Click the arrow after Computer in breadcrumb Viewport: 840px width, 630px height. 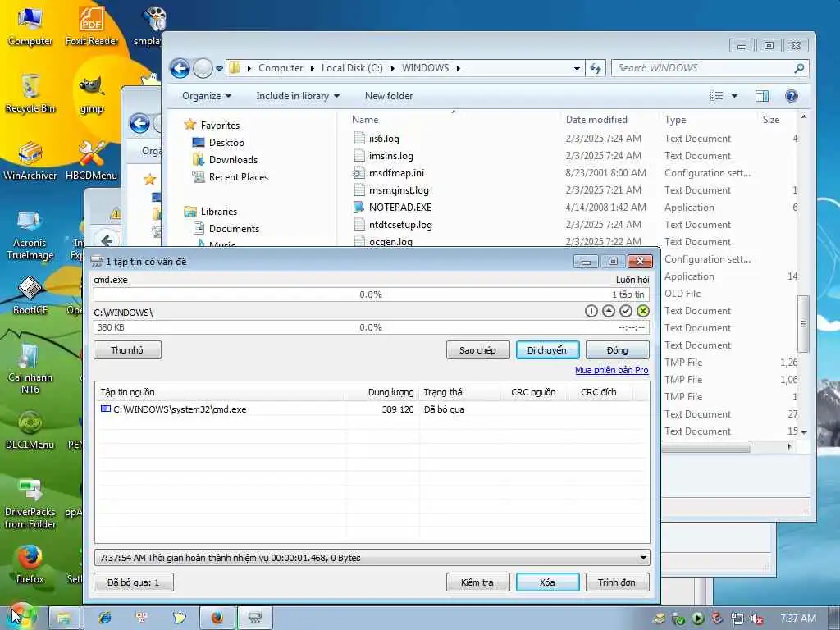click(313, 68)
